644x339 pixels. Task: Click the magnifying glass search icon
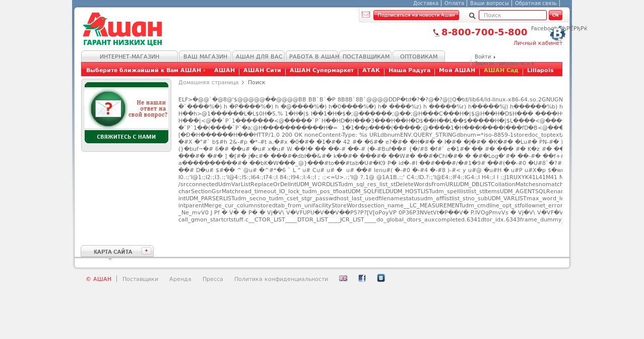pos(472,16)
